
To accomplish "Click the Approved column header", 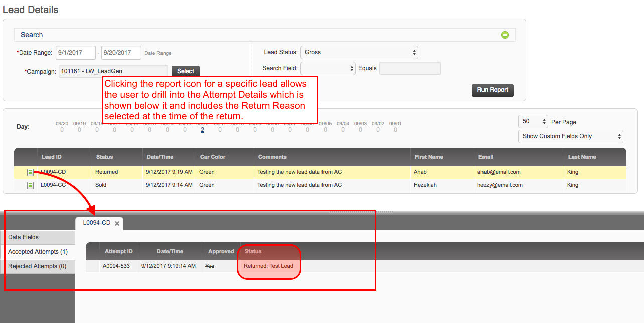I will pos(221,251).
